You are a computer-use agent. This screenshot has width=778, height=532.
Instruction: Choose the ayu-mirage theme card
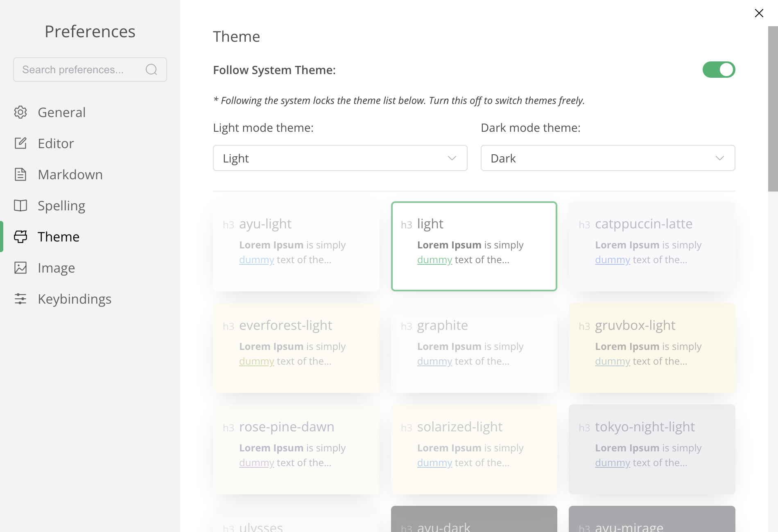point(652,519)
